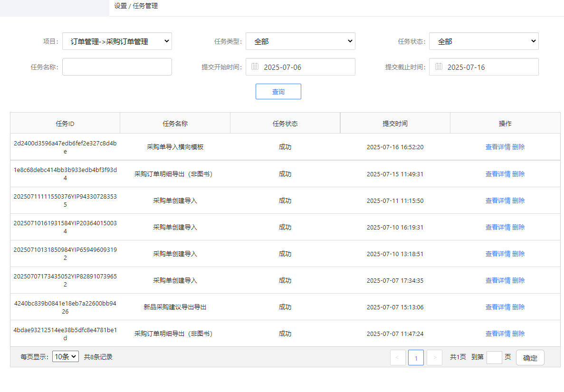
Task: Open the 项目 dropdown
Action: coord(117,41)
